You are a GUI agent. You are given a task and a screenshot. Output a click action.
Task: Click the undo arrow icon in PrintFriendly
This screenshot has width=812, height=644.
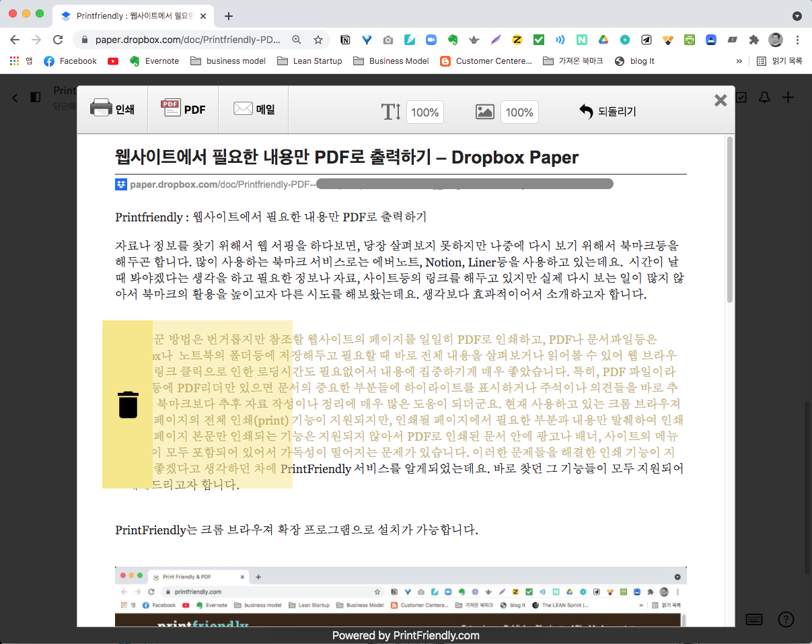click(586, 112)
